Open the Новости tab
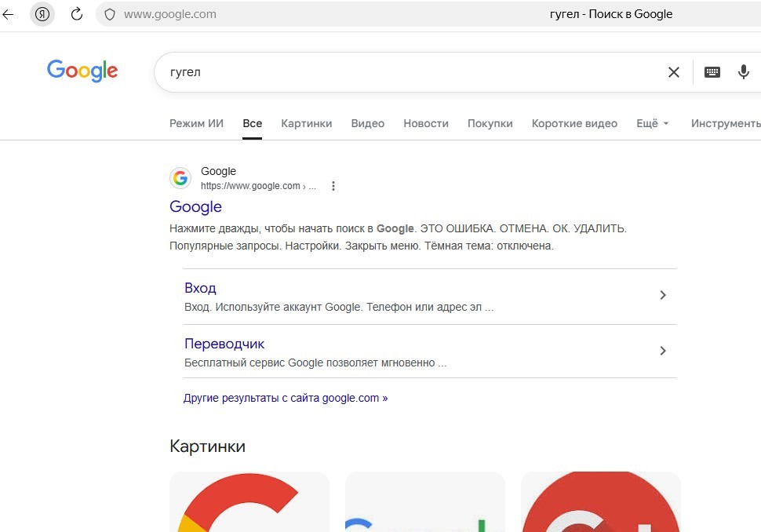Image resolution: width=761 pixels, height=532 pixels. 426,124
